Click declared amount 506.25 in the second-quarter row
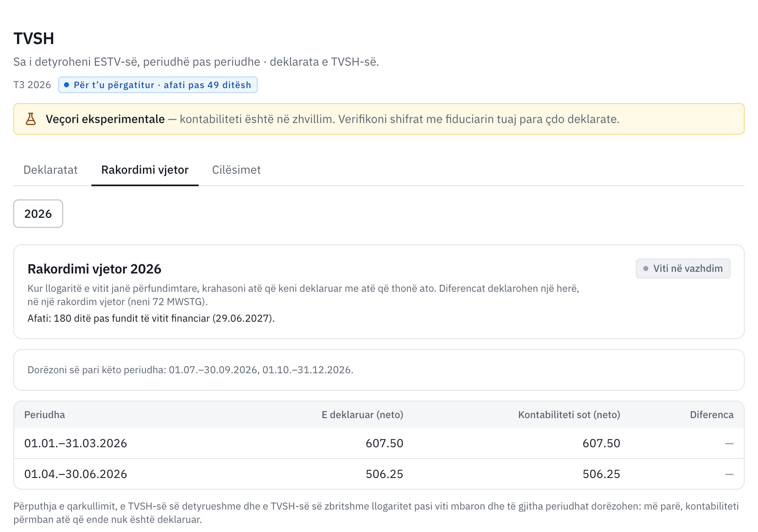Image resolution: width=758 pixels, height=532 pixels. (x=384, y=474)
